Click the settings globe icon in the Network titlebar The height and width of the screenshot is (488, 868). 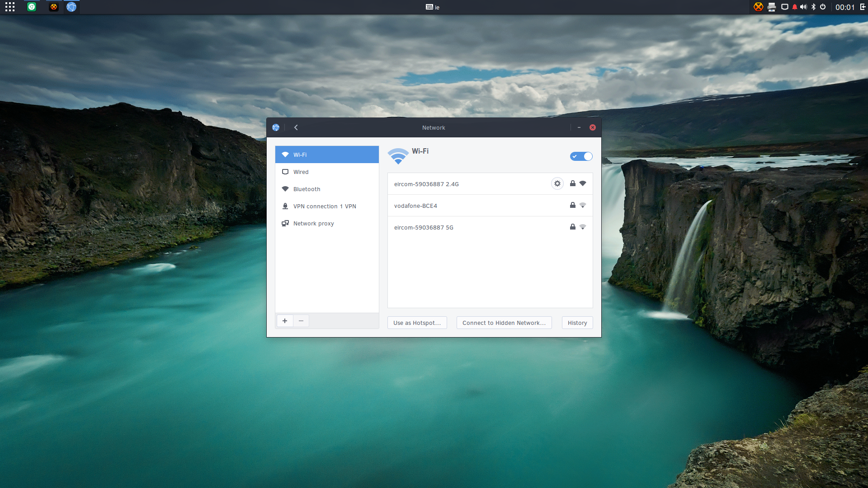pos(276,127)
